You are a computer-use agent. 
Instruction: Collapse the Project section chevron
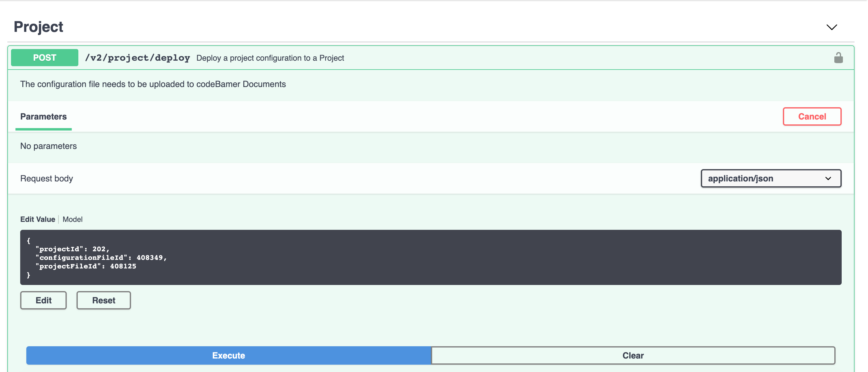click(x=832, y=27)
